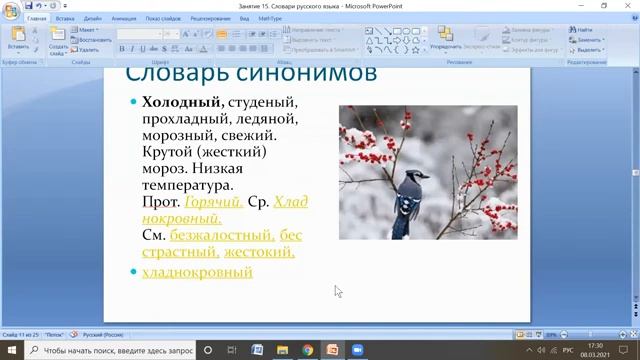Select the star shape in shapes gallery
The image size is (640, 360).
pos(416,50)
